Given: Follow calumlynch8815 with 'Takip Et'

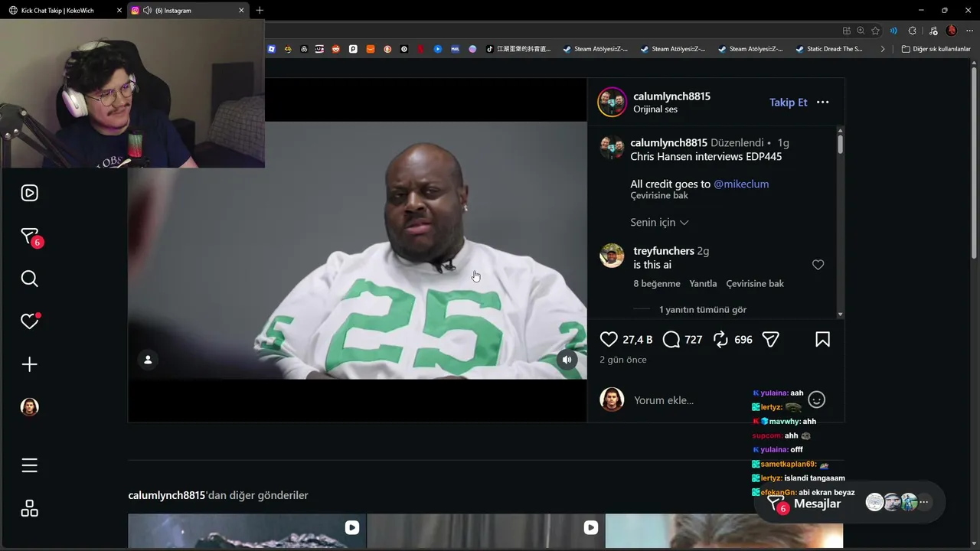Looking at the screenshot, I should (x=789, y=103).
